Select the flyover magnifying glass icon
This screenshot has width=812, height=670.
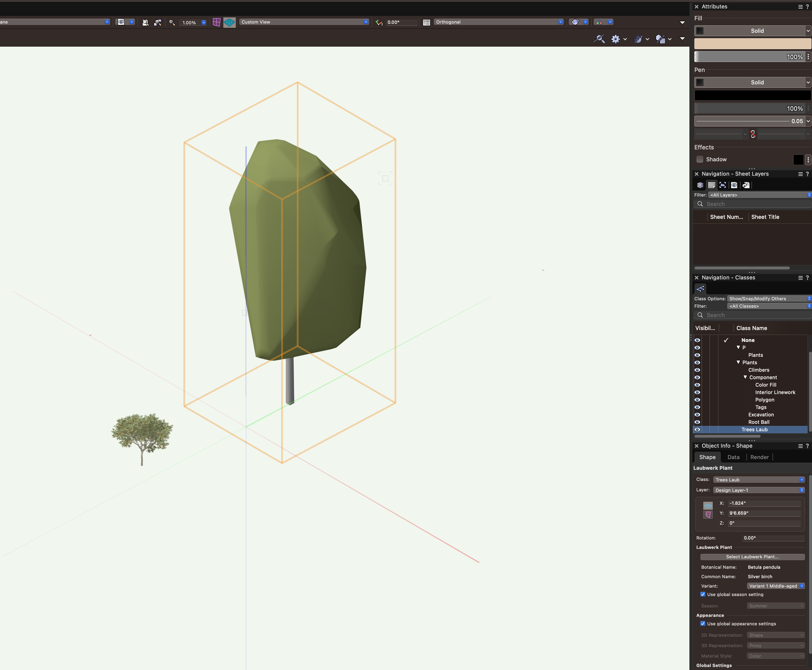pyautogui.click(x=599, y=39)
